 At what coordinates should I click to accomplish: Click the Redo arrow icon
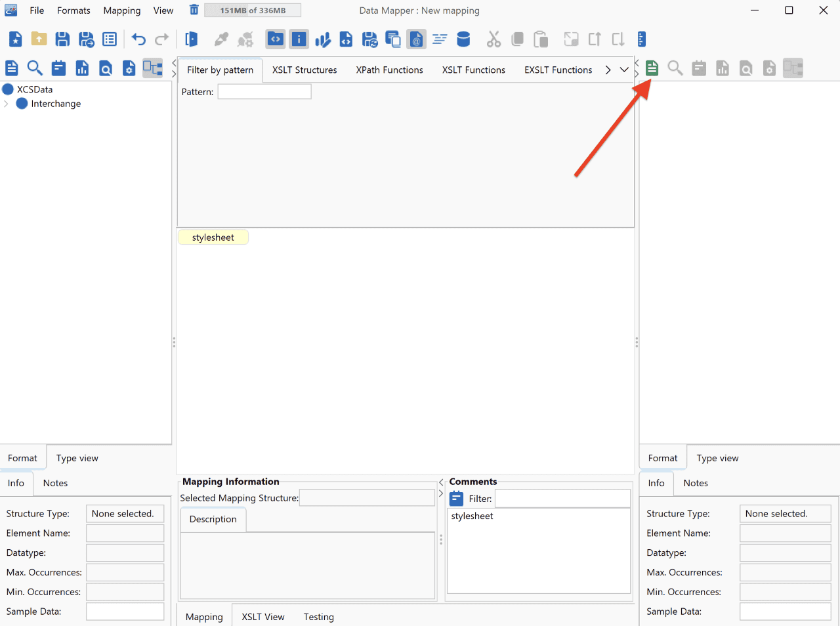[162, 39]
